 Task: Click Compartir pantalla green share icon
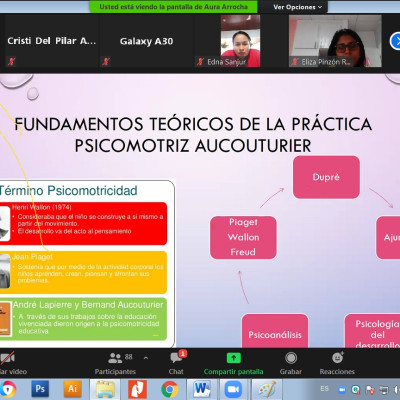click(233, 358)
